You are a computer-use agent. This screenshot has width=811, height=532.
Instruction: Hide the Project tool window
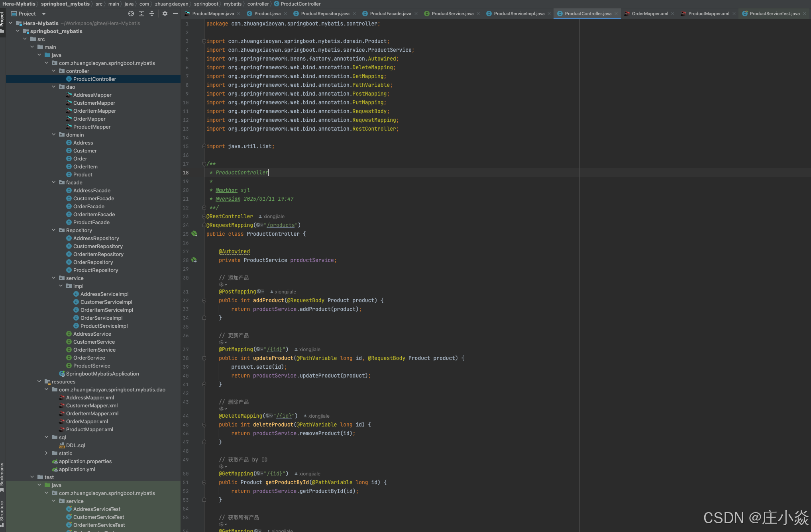point(175,14)
